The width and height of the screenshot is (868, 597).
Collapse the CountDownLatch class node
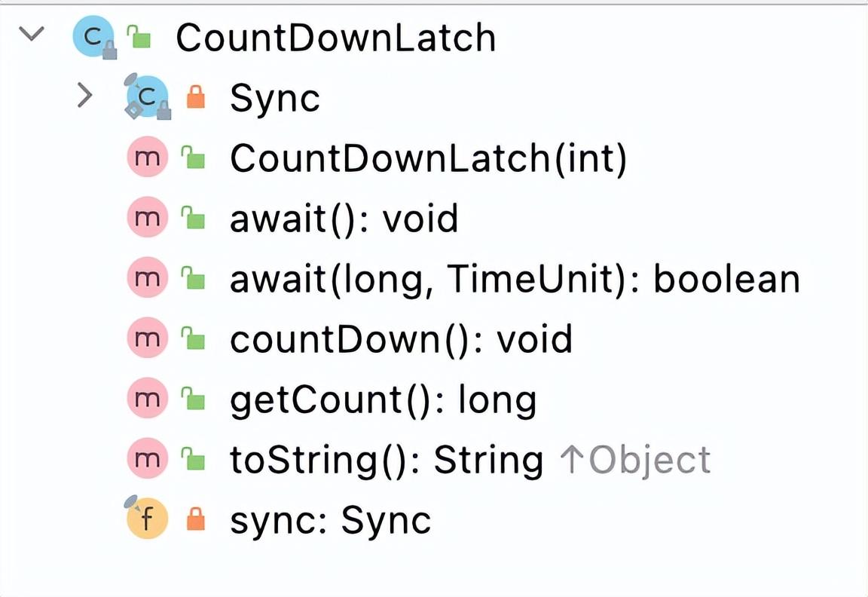click(32, 35)
